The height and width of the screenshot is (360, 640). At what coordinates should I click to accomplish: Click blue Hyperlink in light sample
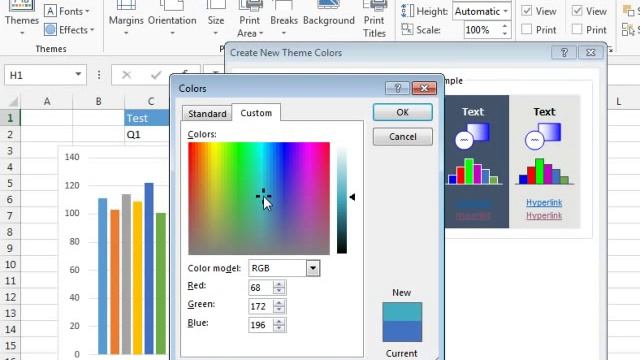pos(544,202)
